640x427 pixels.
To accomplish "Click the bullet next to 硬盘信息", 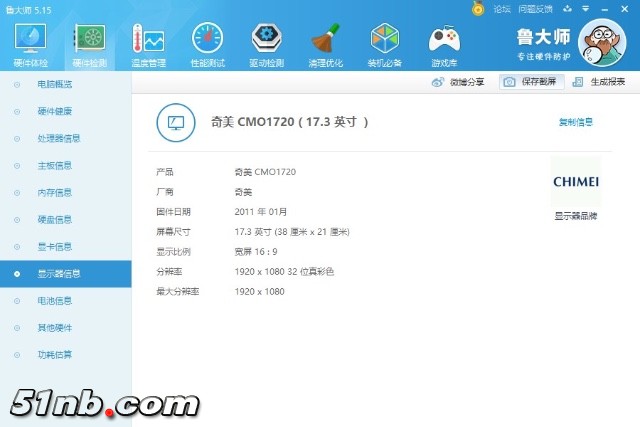I will pyautogui.click(x=17, y=220).
